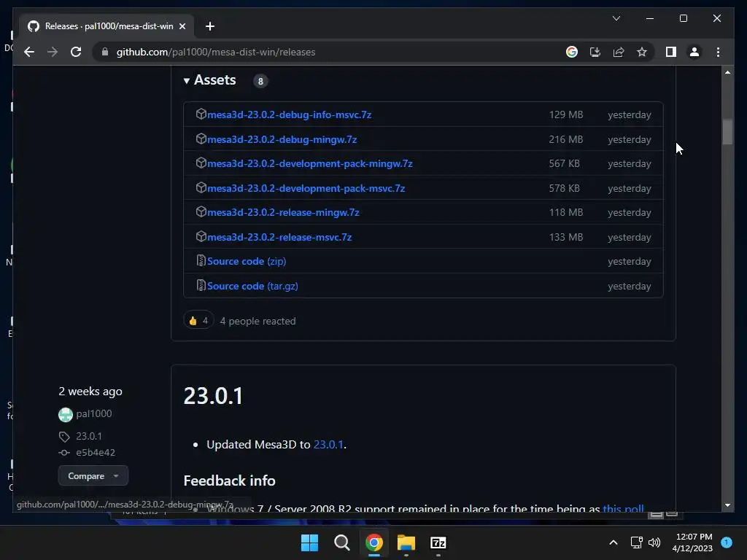The image size is (747, 560).
Task: Open 7-Zip from taskbar
Action: click(438, 542)
